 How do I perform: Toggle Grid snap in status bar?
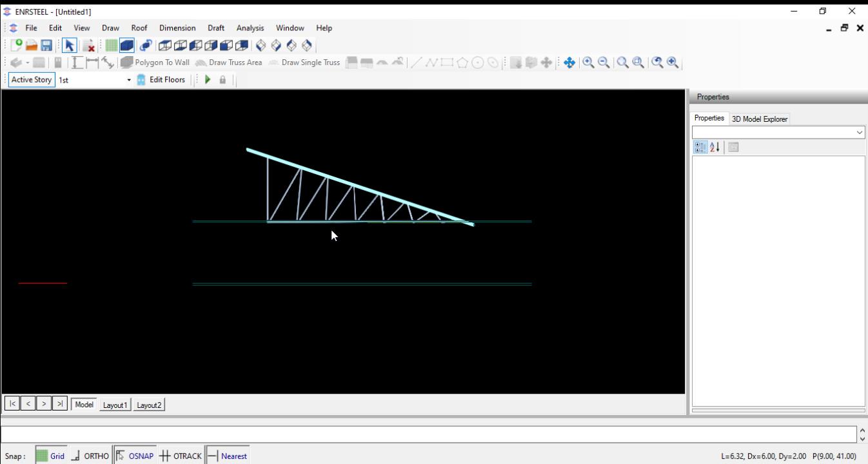50,456
